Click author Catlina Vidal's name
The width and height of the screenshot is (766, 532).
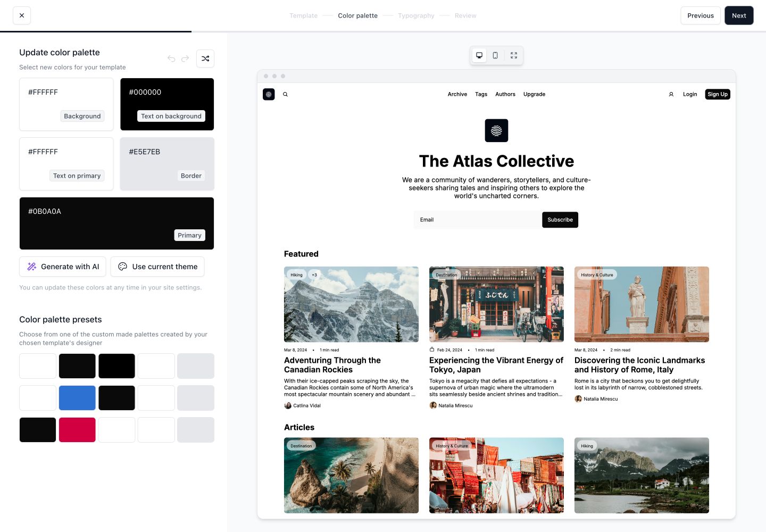point(307,405)
